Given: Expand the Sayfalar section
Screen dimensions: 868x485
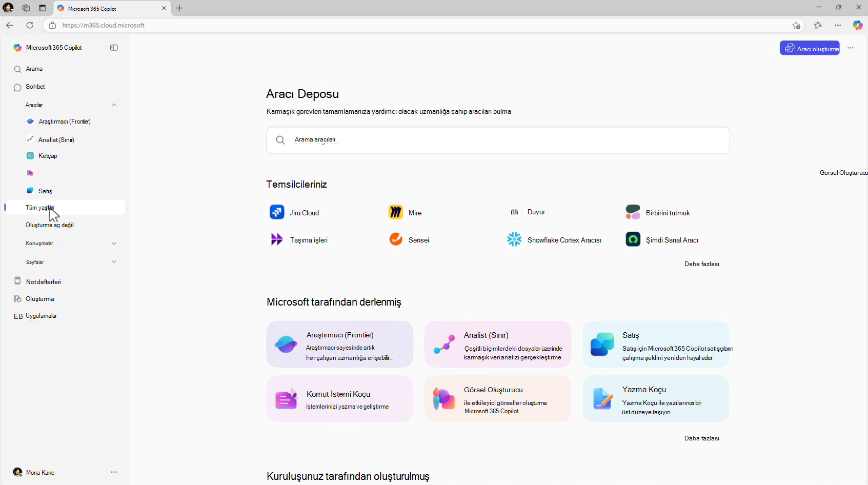Looking at the screenshot, I should click(114, 262).
